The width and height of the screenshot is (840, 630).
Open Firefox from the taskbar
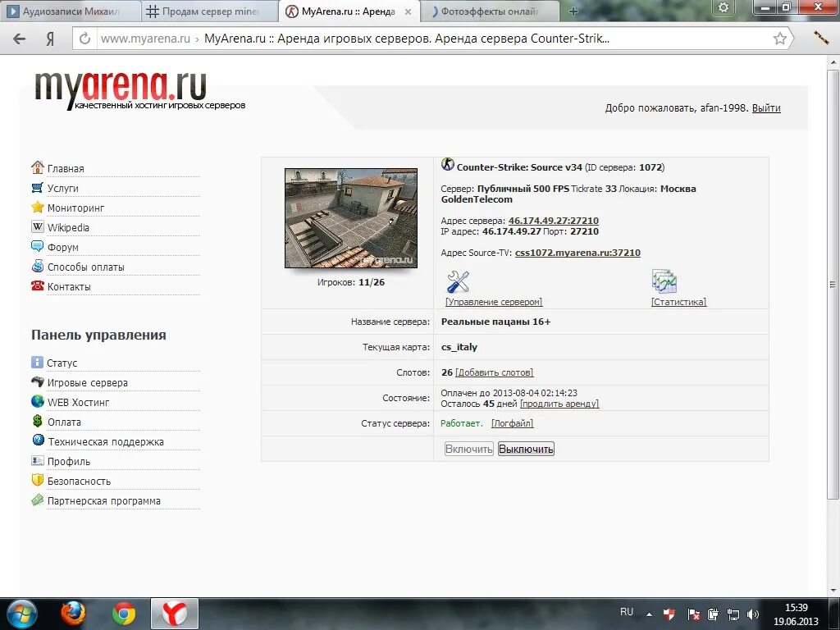pos(73,614)
